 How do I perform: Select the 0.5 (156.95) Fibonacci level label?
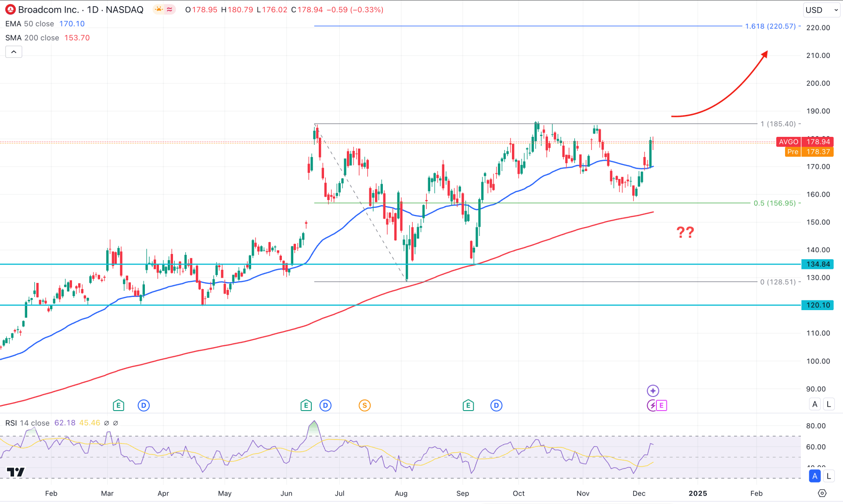(775, 203)
